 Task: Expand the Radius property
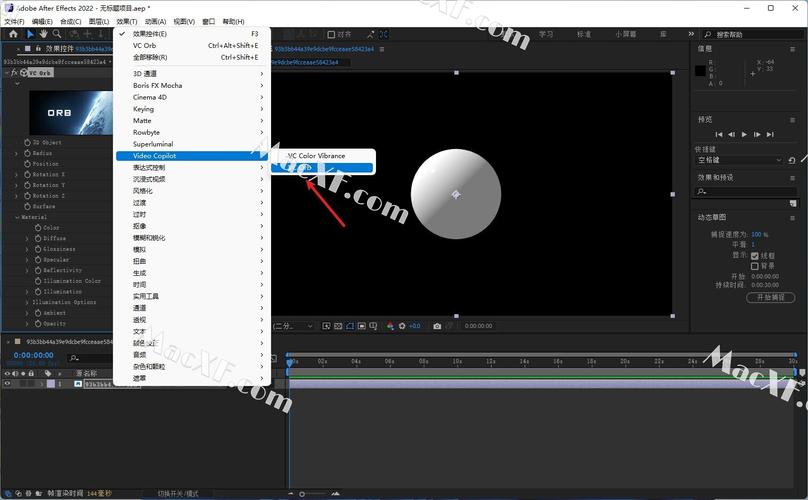[x=16, y=154]
